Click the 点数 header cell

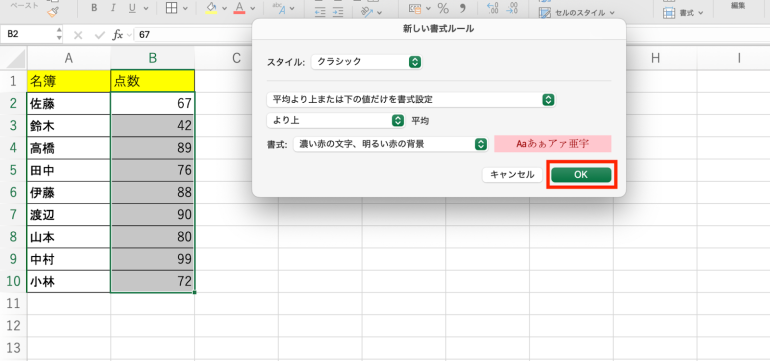153,81
